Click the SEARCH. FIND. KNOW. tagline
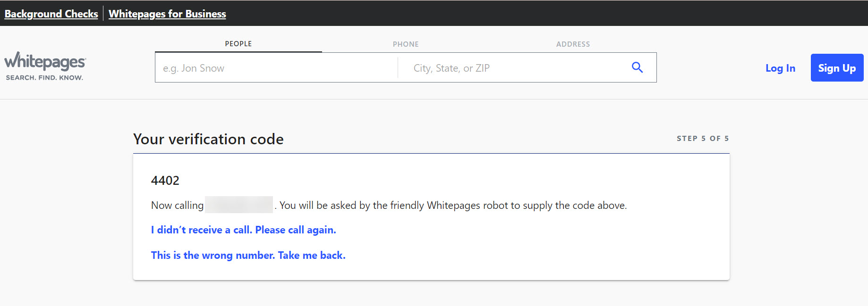The width and height of the screenshot is (868, 306). [x=44, y=78]
